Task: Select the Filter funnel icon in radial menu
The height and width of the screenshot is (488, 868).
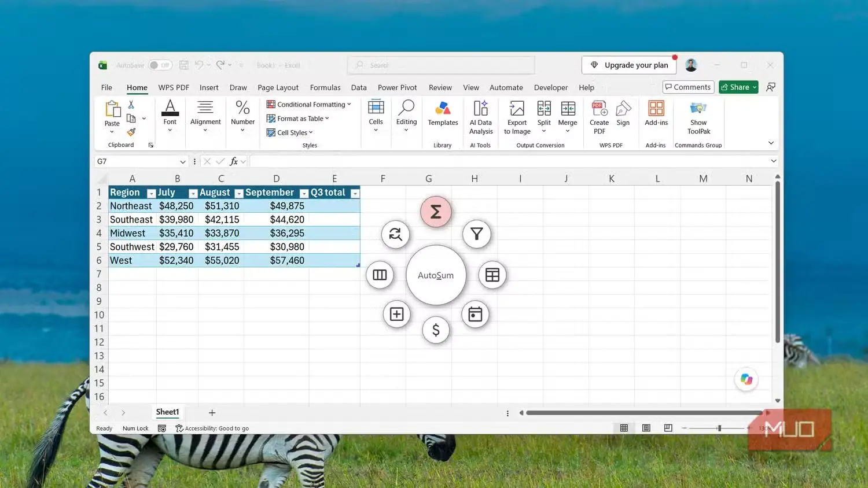Action: tap(476, 234)
